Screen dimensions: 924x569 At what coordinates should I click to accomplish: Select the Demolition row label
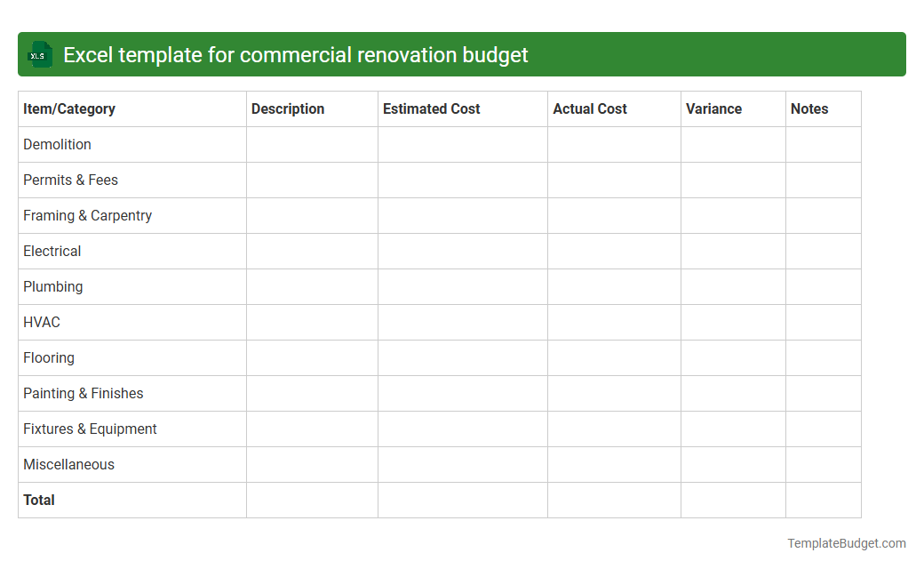coord(57,144)
